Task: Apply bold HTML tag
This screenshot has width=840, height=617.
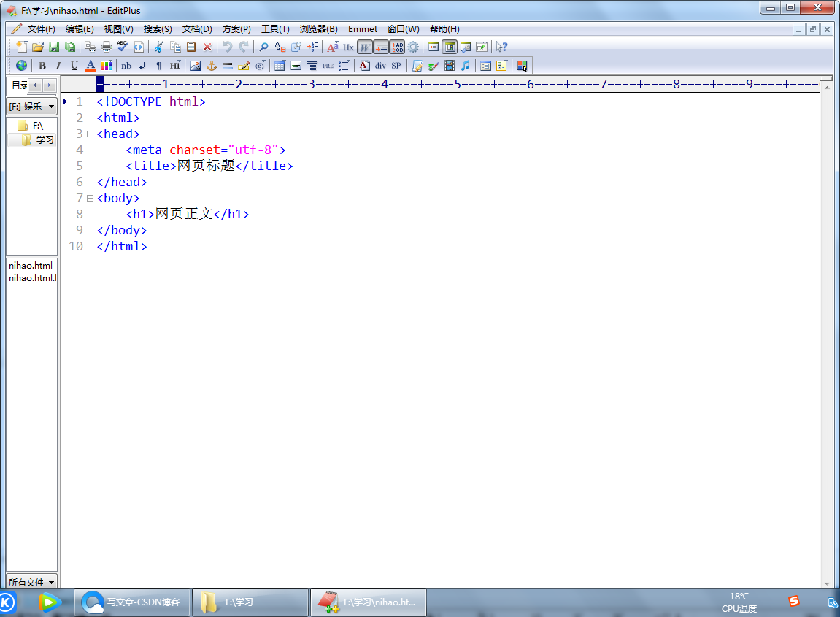Action: click(x=42, y=66)
